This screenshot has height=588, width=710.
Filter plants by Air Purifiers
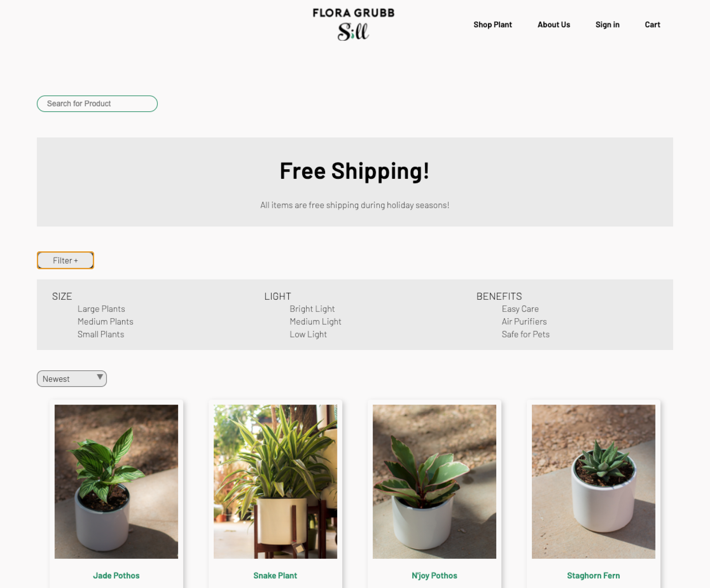tap(524, 321)
